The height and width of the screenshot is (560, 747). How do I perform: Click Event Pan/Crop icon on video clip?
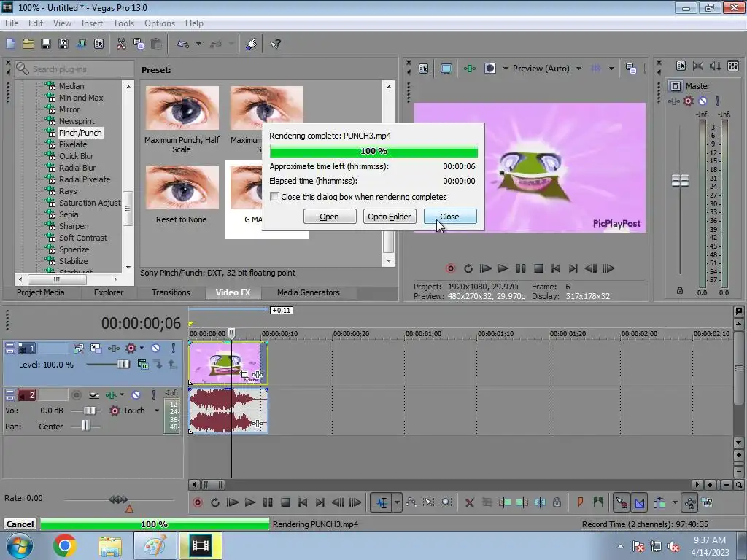coord(244,376)
